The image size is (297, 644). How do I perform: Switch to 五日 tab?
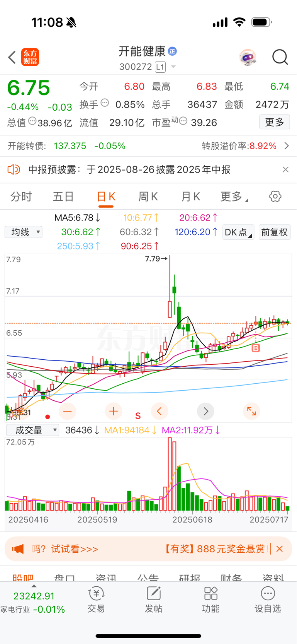63,197
